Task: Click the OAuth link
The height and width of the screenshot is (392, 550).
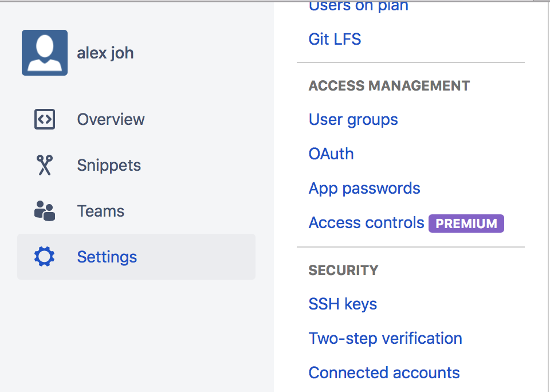Action: pyautogui.click(x=331, y=154)
